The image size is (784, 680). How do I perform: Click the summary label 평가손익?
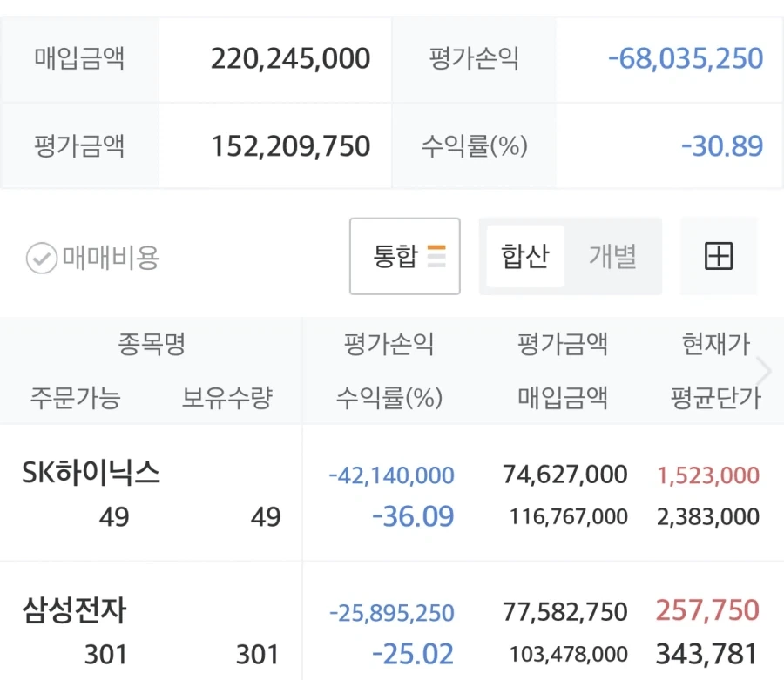[474, 58]
